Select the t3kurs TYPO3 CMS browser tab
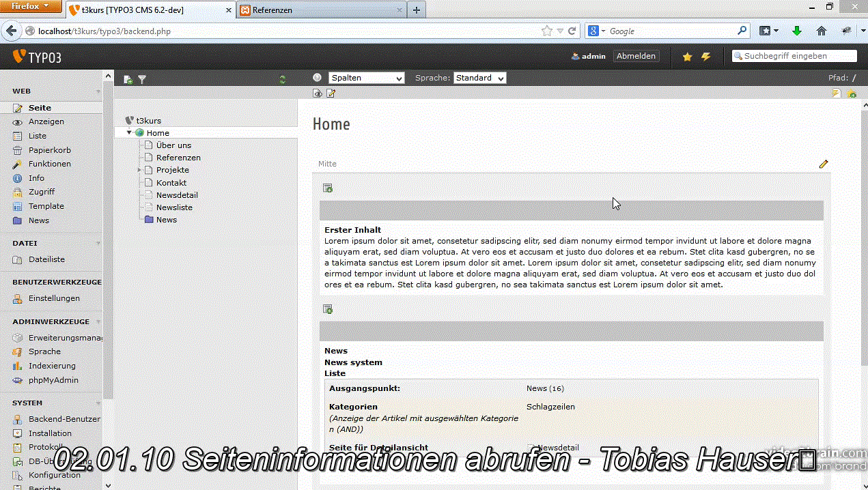 point(150,10)
